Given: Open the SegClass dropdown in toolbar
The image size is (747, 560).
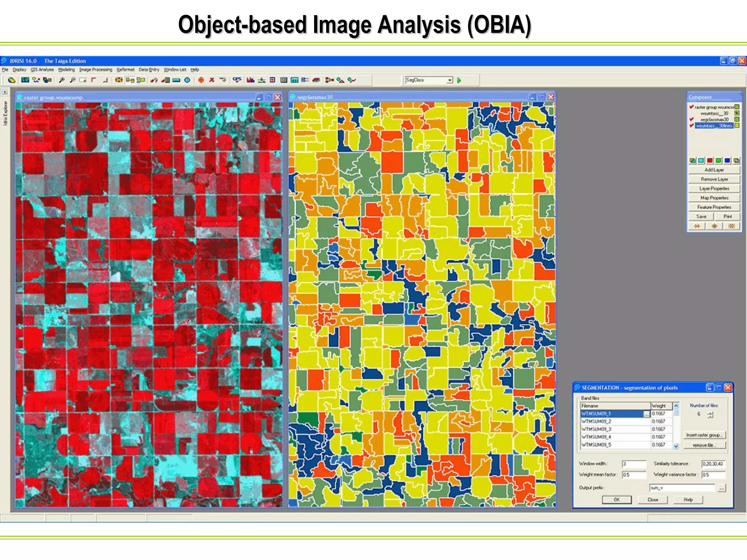Looking at the screenshot, I should pyautogui.click(x=450, y=80).
